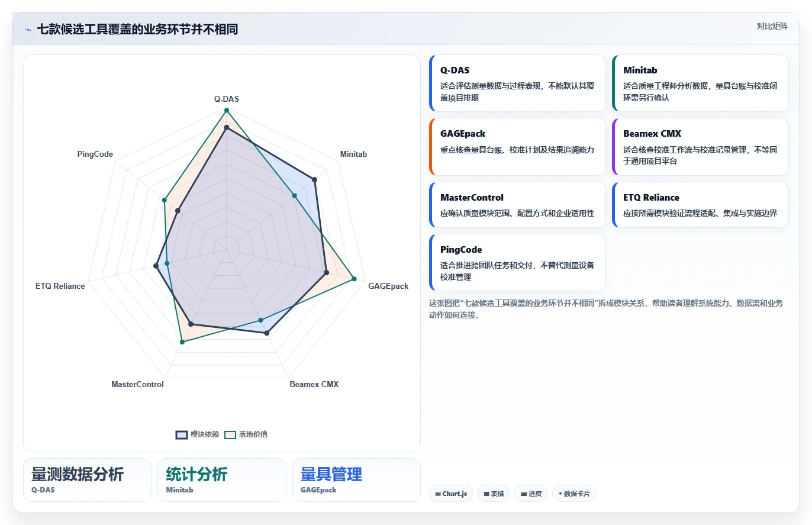Click the page title 七款候选工具覆盖的业务环节并不相同
This screenshot has height=525, width=812.
[x=137, y=29]
